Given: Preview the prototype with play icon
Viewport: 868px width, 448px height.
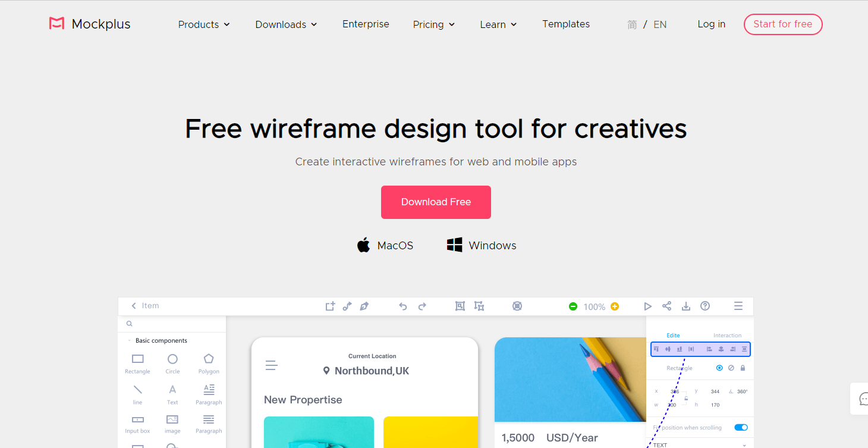Looking at the screenshot, I should coord(648,306).
